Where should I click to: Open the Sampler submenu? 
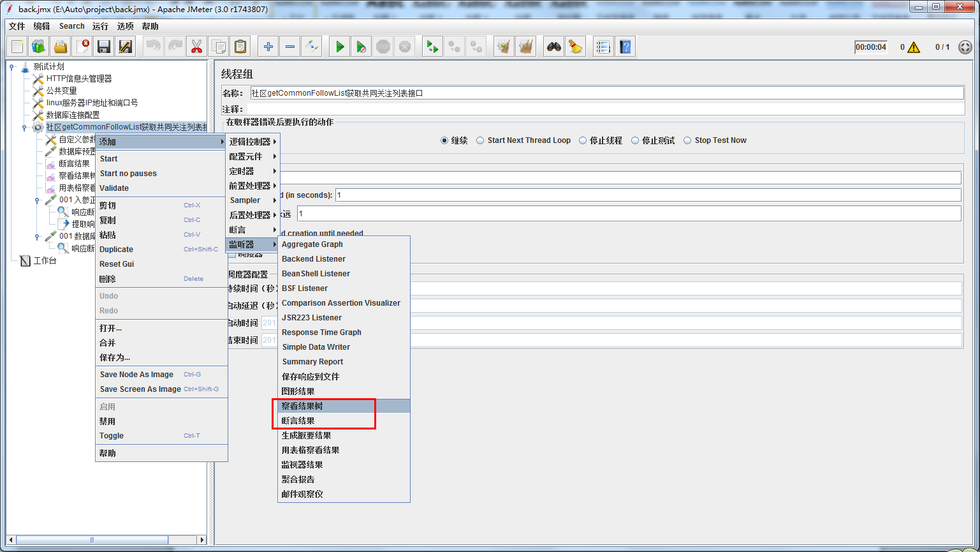(253, 200)
